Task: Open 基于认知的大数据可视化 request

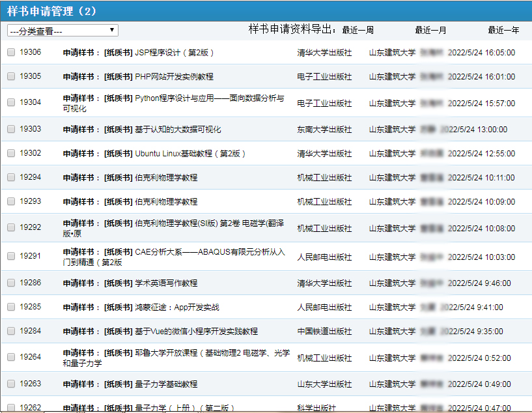Action: click(177, 130)
